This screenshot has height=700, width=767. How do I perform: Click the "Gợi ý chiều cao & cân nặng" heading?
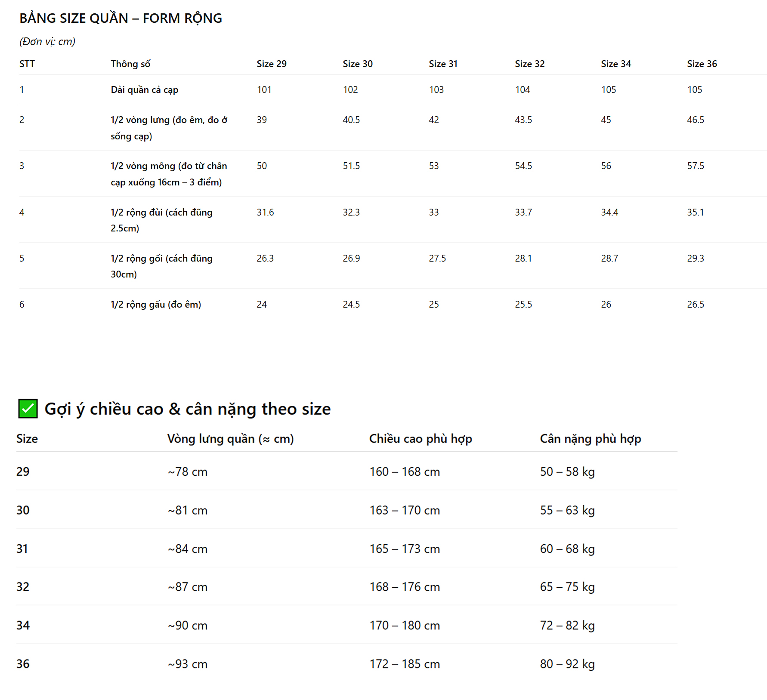[x=187, y=409]
